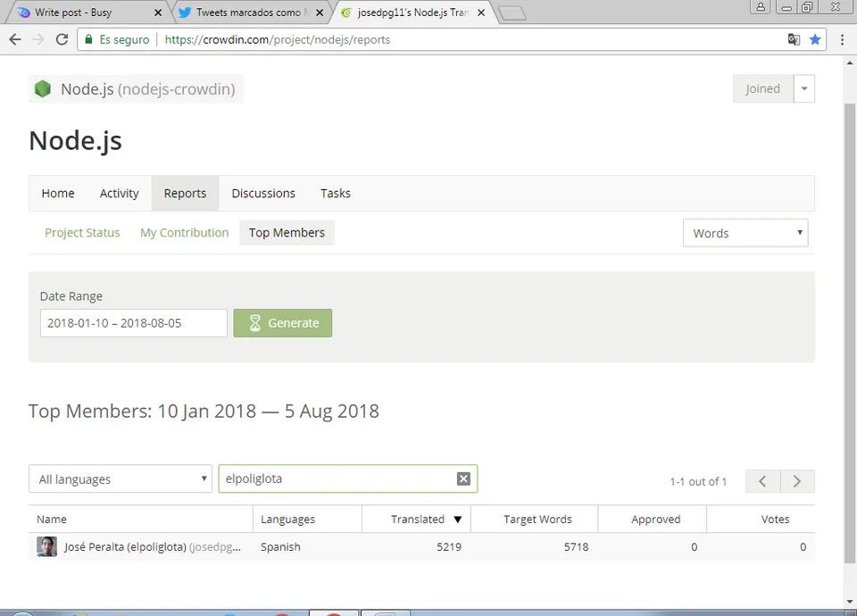857x616 pixels.
Task: Click the Chrome user profile icon
Action: 761,7
